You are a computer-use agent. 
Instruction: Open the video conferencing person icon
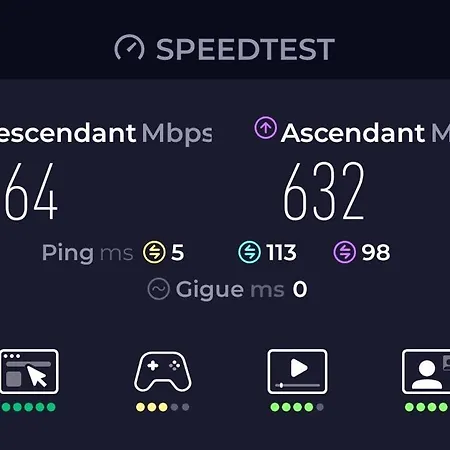point(426,372)
